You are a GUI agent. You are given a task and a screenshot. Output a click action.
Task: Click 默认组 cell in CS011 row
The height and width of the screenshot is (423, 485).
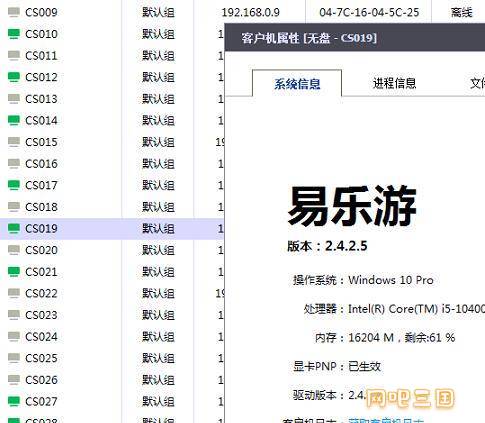[x=158, y=56]
